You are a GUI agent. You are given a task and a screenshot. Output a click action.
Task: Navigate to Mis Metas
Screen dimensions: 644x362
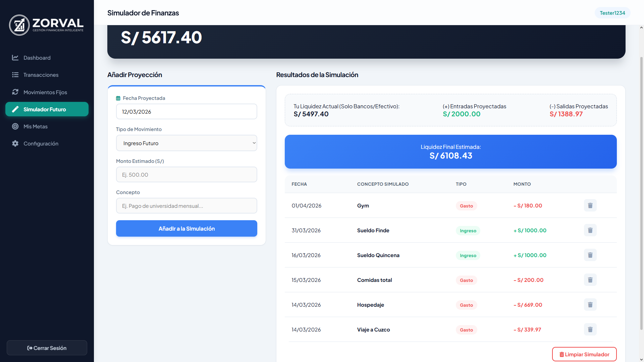click(35, 126)
